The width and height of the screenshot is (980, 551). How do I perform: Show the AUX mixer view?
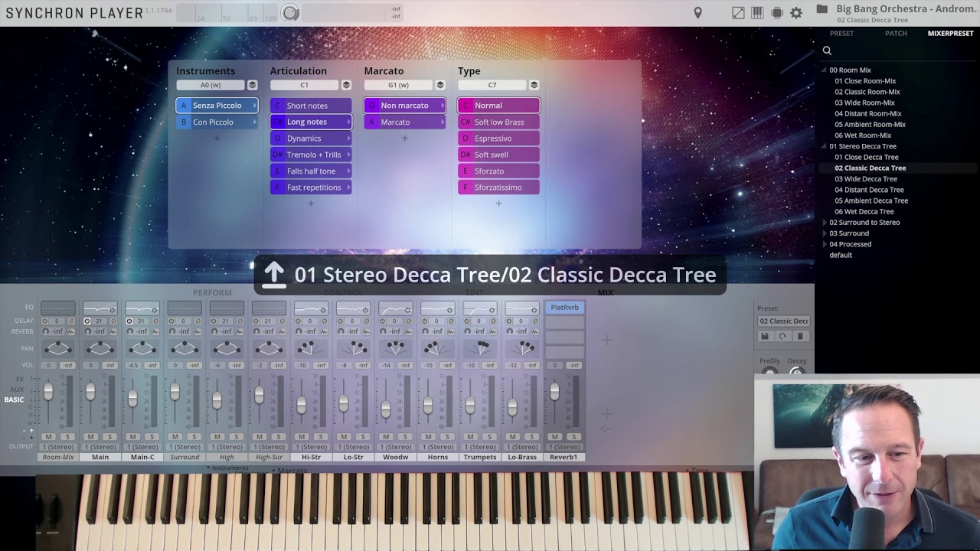coord(18,390)
